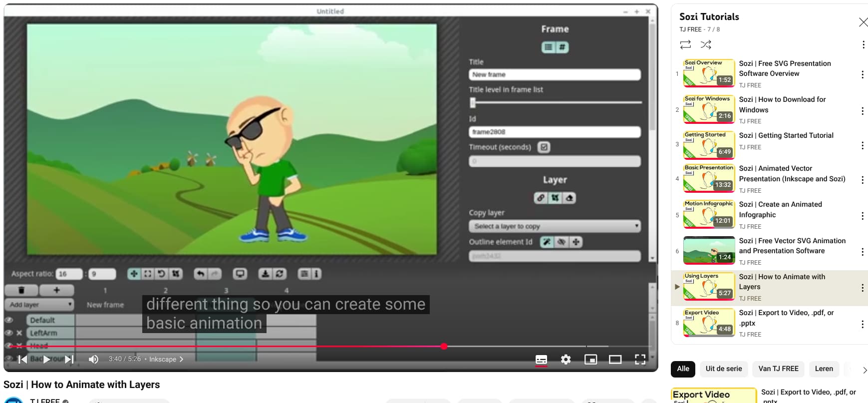The width and height of the screenshot is (868, 403).
Task: Click the frame Title input field
Action: coord(555,74)
